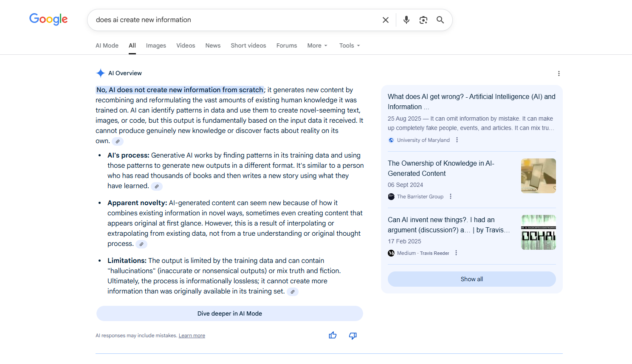Expand the More search filters dropdown

(x=317, y=45)
